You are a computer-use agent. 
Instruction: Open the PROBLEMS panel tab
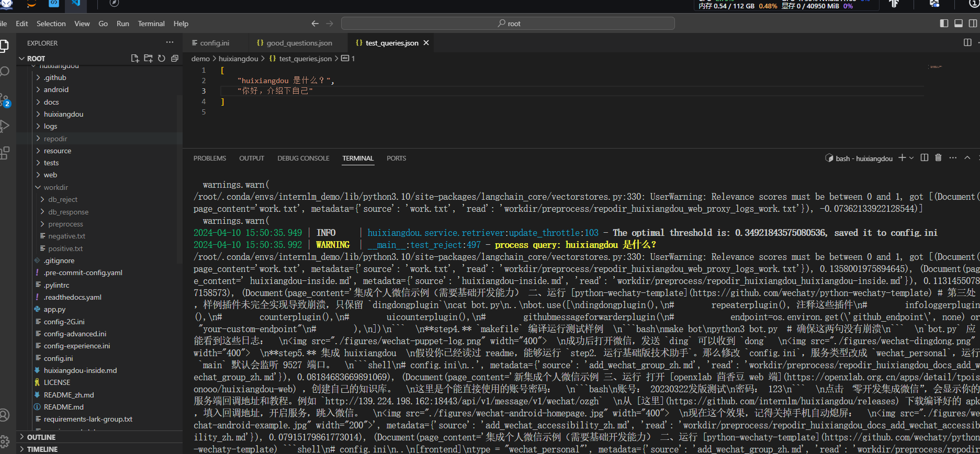210,158
